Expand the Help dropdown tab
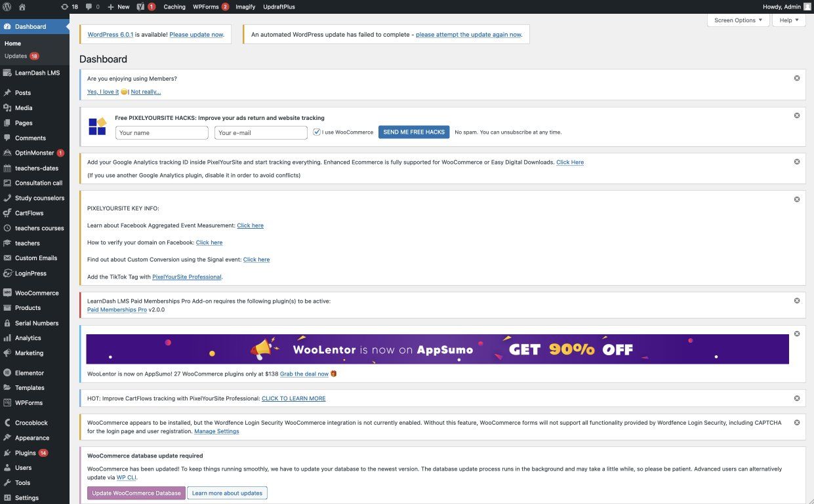This screenshot has width=814, height=504. coord(789,20)
